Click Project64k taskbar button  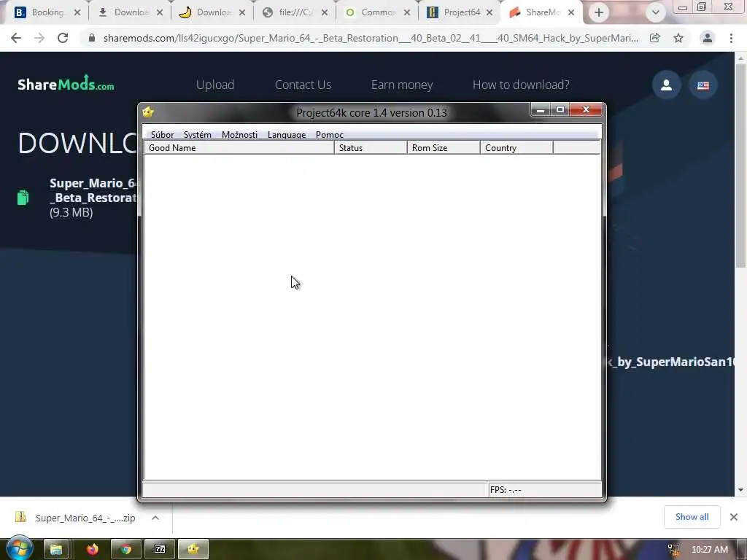[193, 550]
